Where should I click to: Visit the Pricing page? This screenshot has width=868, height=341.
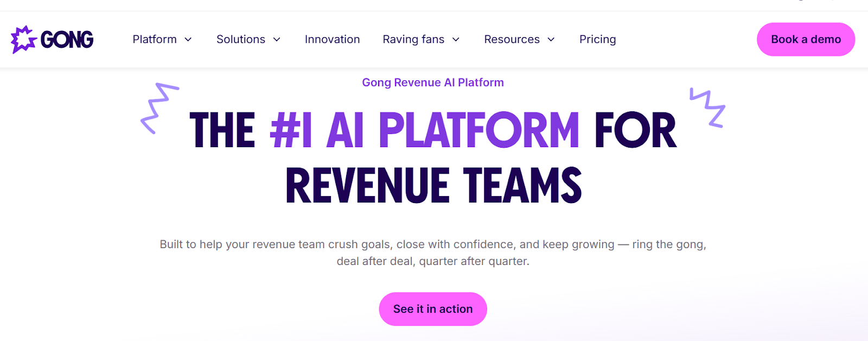[598, 40]
